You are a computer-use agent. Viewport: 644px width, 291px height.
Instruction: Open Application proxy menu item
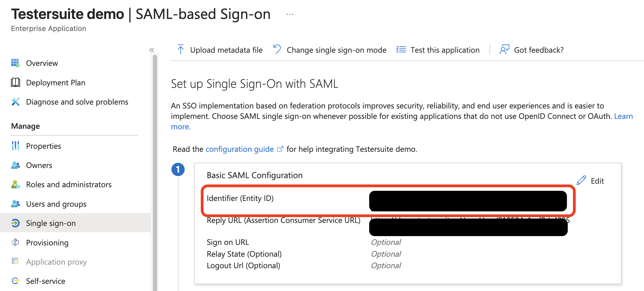click(56, 262)
